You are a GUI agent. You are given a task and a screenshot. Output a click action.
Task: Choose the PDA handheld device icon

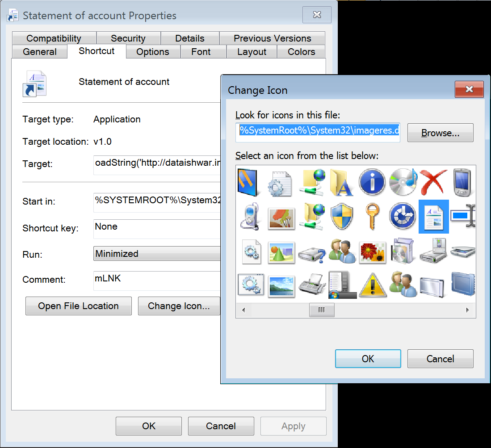point(462,182)
